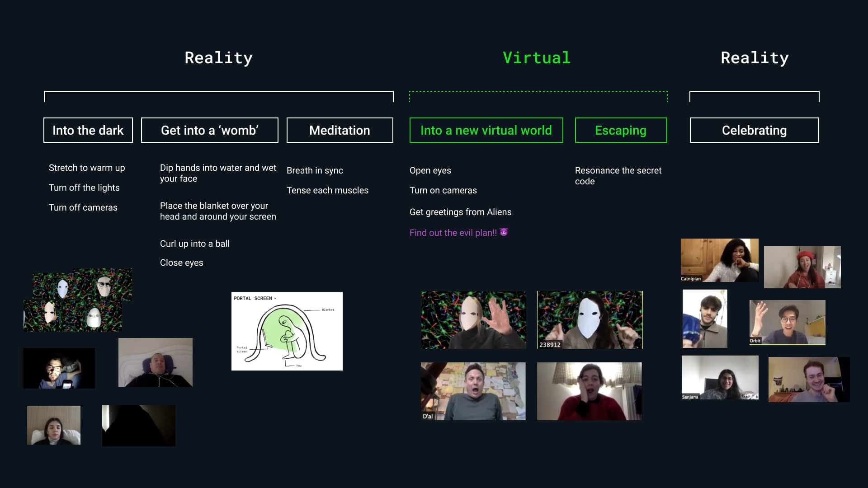Click the 'Meditation' phase label

(339, 130)
